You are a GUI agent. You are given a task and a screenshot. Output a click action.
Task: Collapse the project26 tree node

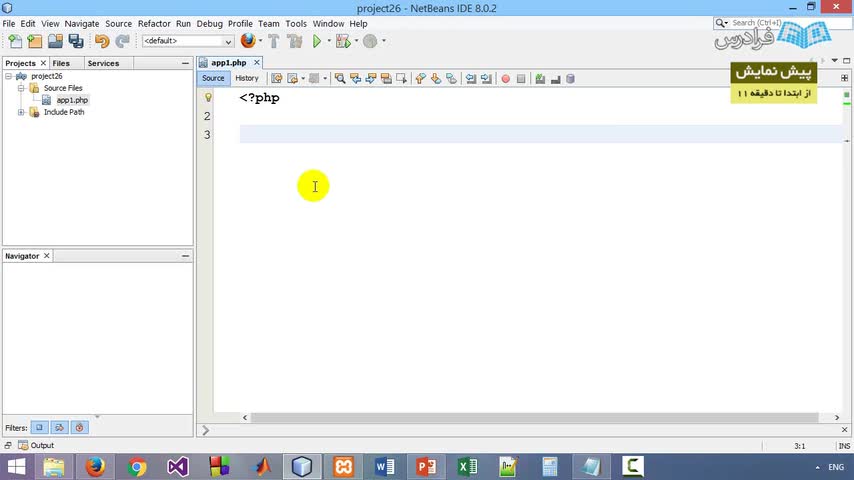pos(9,76)
